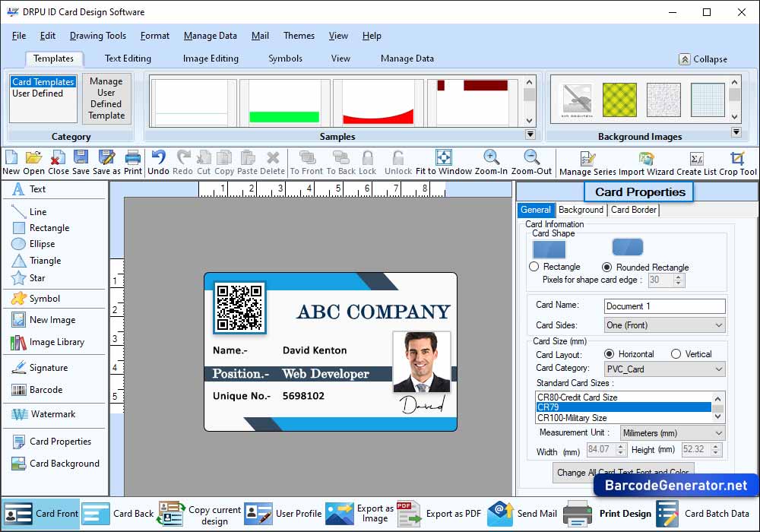Increase the pixels for shape card edge
Image resolution: width=760 pixels, height=532 pixels.
[x=679, y=277]
